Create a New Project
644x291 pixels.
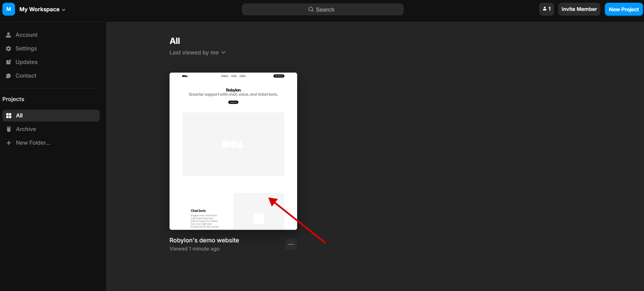click(x=624, y=9)
